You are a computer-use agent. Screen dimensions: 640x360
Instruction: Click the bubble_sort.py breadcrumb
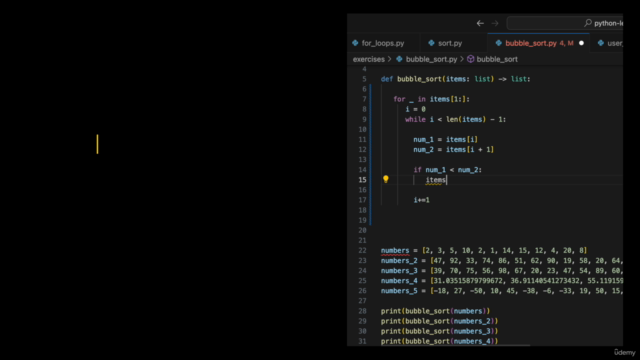[x=431, y=59]
